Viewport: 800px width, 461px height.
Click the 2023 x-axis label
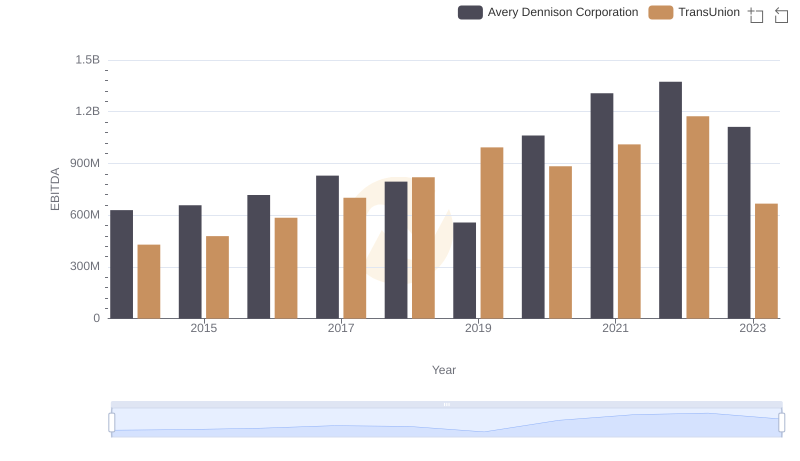(x=753, y=328)
